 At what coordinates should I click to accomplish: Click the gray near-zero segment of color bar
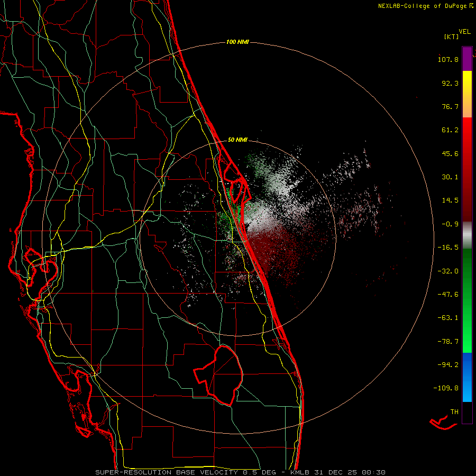point(467,235)
